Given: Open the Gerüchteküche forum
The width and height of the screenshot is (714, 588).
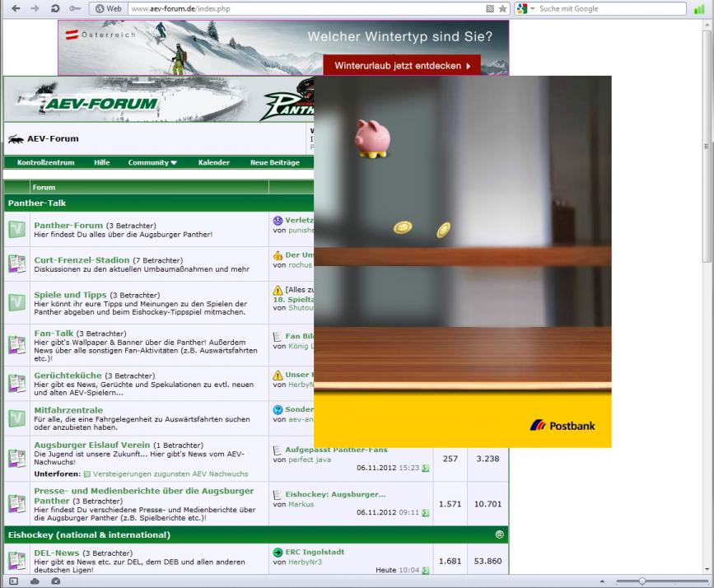Looking at the screenshot, I should pos(68,376).
